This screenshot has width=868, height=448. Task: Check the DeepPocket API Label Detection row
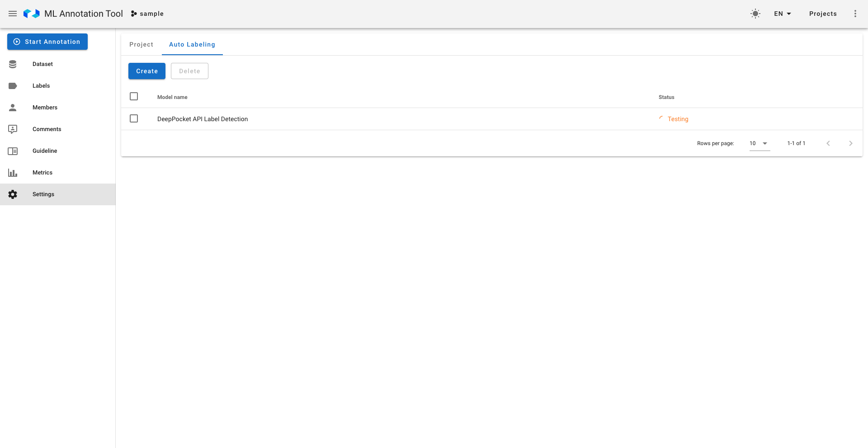134,118
